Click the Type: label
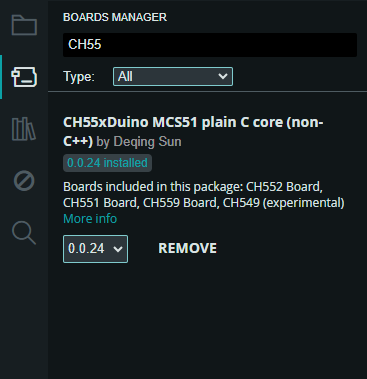Image resolution: width=367 pixels, height=379 pixels. [x=79, y=77]
